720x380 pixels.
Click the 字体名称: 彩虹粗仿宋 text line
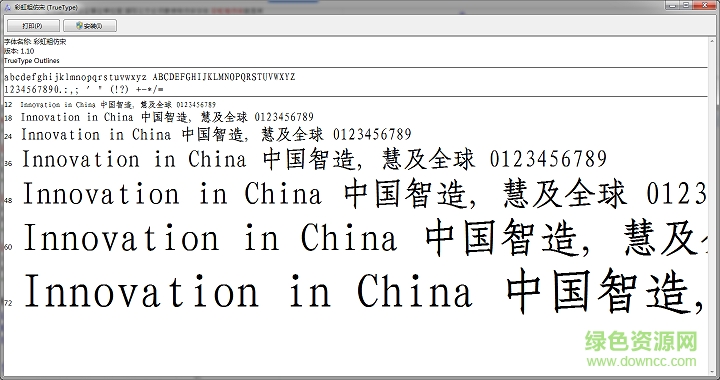point(35,42)
